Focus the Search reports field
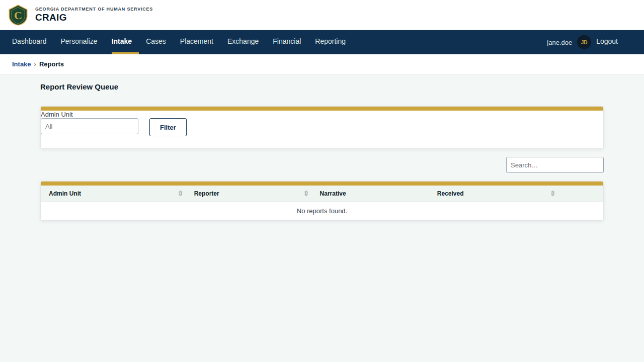Viewport: 644px width, 362px height. (555, 165)
